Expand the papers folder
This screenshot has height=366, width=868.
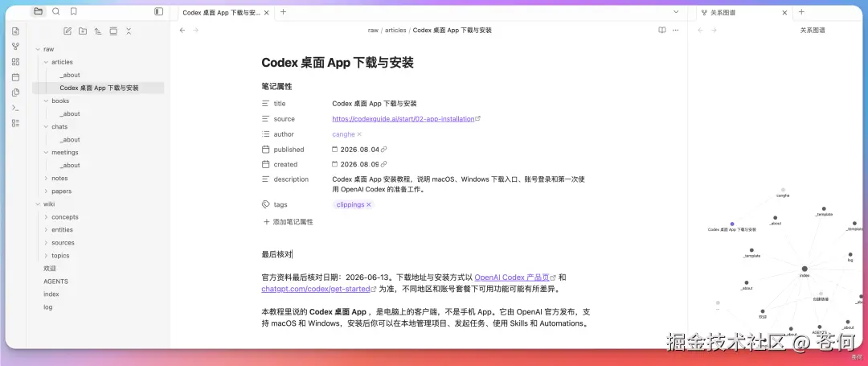(x=46, y=191)
